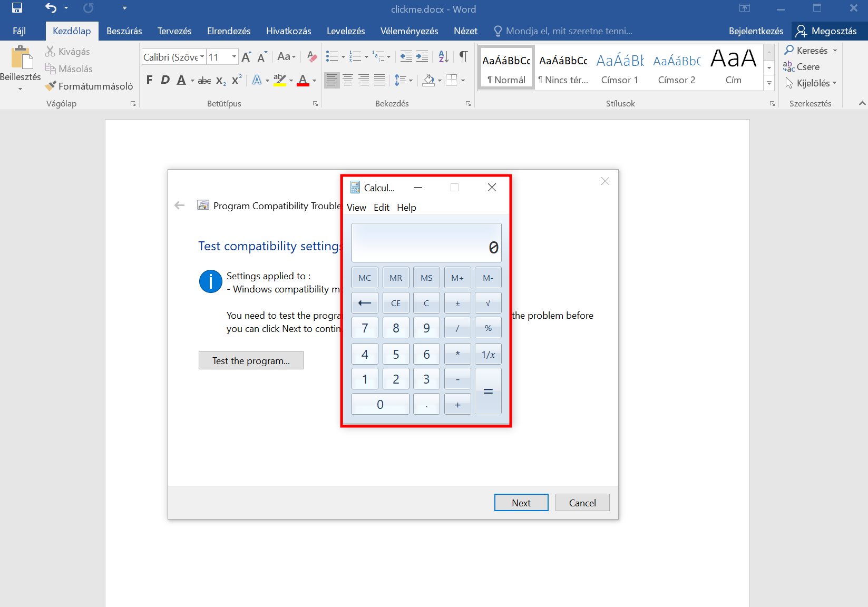The image size is (868, 607).
Task: Toggle underline (A) formatting
Action: 181,80
